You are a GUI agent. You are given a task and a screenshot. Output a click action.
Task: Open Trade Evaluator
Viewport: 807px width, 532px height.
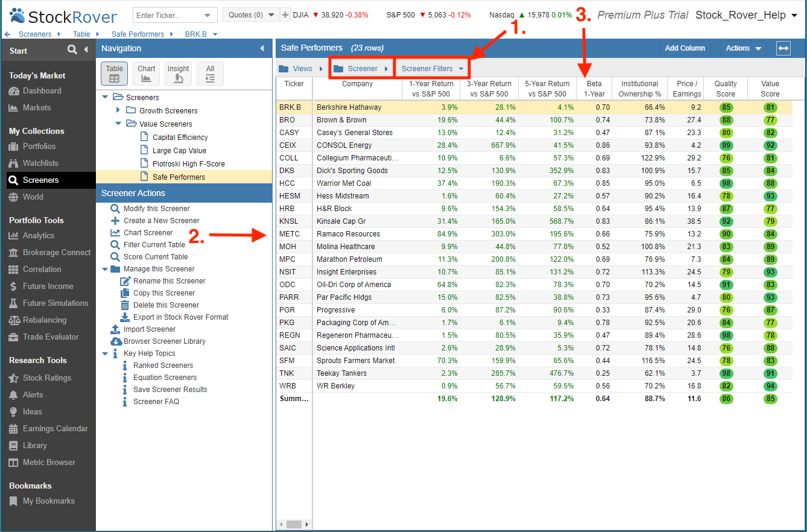pos(51,337)
